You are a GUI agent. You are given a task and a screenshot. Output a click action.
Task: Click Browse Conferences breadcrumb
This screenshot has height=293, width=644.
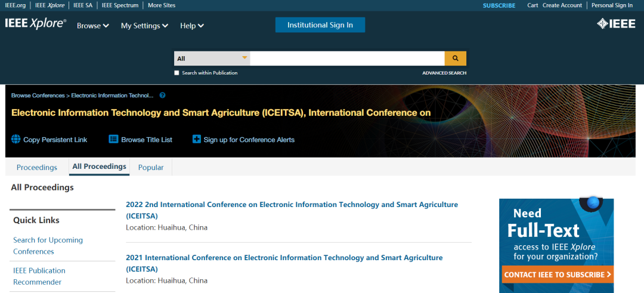click(38, 95)
